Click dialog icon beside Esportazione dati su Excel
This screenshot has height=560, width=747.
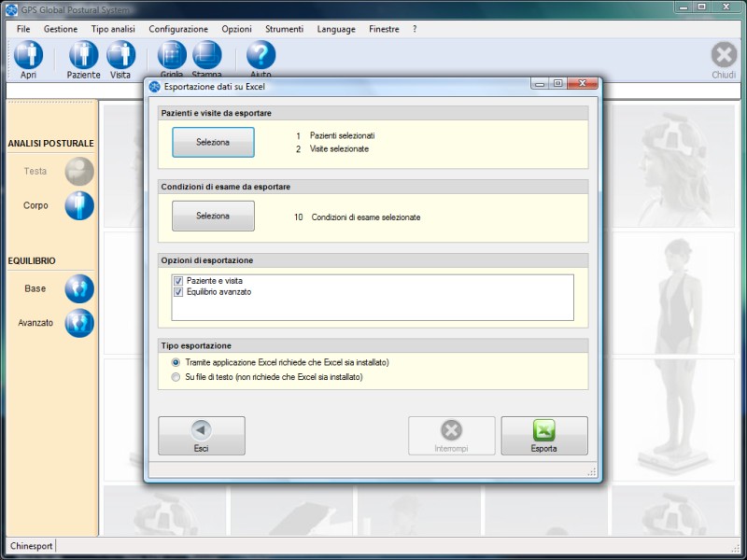coord(154,87)
